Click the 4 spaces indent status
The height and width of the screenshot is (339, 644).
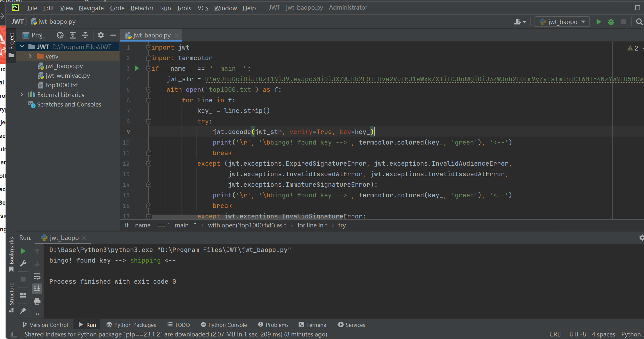[x=603, y=334]
